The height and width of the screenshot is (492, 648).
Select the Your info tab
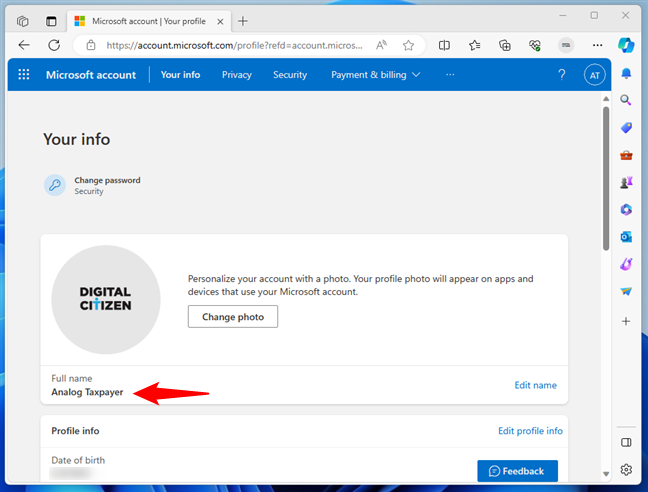tap(181, 75)
